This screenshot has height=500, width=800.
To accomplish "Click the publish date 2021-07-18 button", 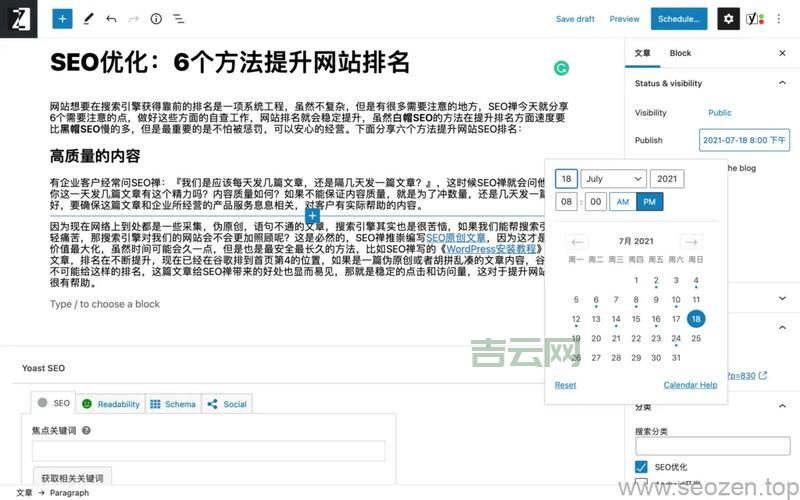I will pos(744,140).
